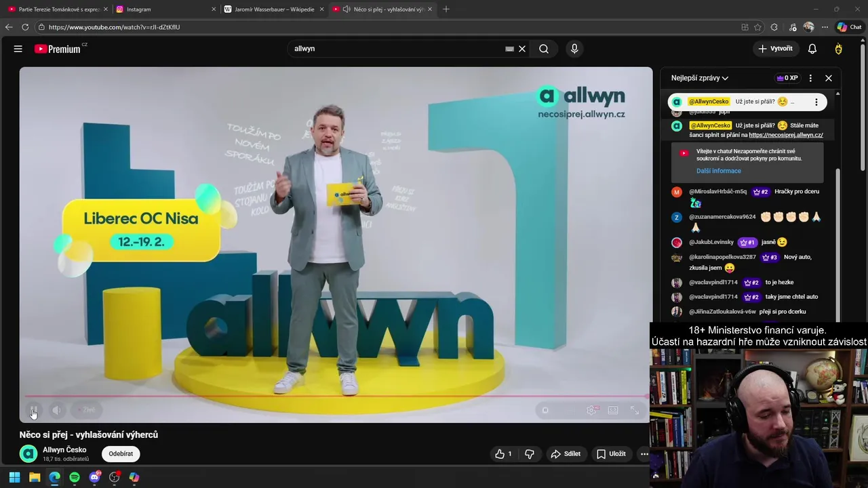The width and height of the screenshot is (868, 488).
Task: Seek using the red video progress bar
Action: (x=336, y=396)
